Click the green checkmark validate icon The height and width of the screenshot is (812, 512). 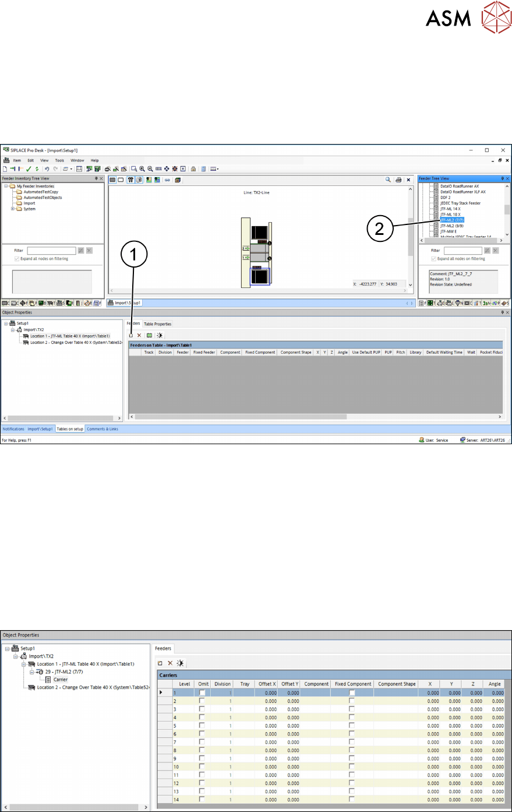tap(29, 168)
